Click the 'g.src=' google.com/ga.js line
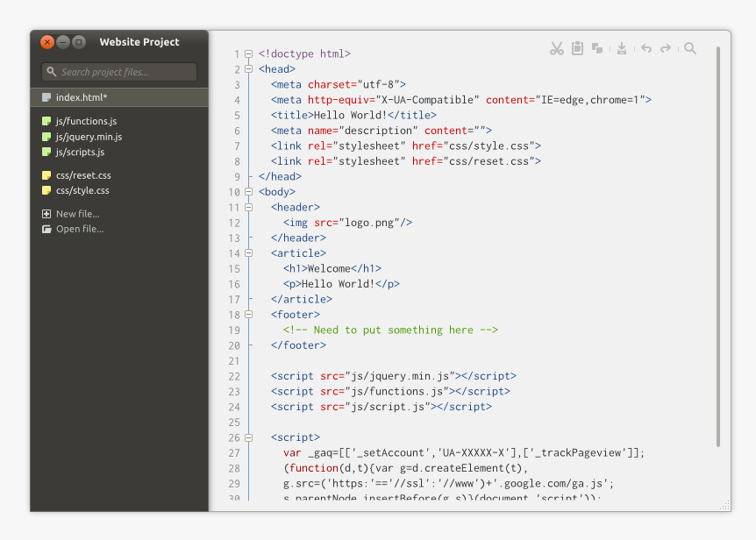Image resolution: width=756 pixels, height=540 pixels. pyautogui.click(x=449, y=484)
